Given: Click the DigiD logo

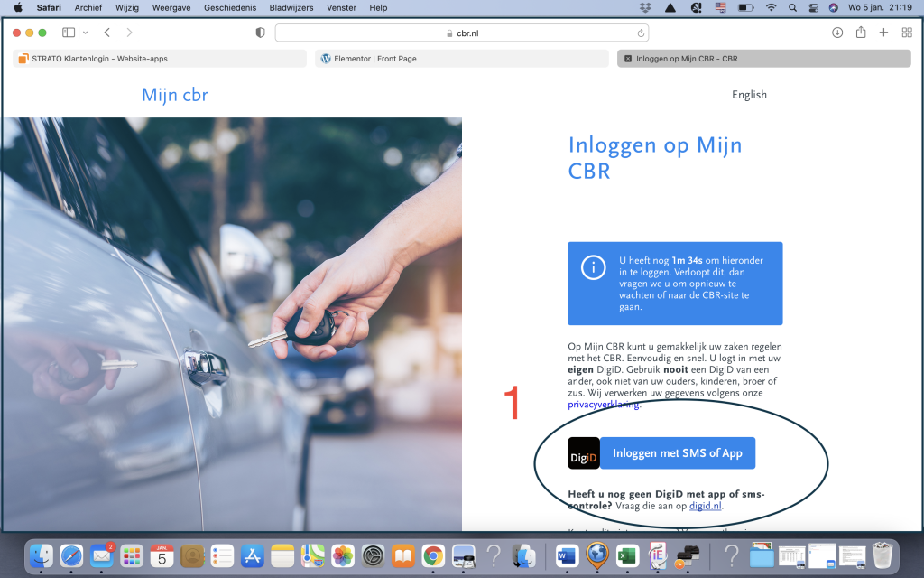Looking at the screenshot, I should click(x=584, y=453).
